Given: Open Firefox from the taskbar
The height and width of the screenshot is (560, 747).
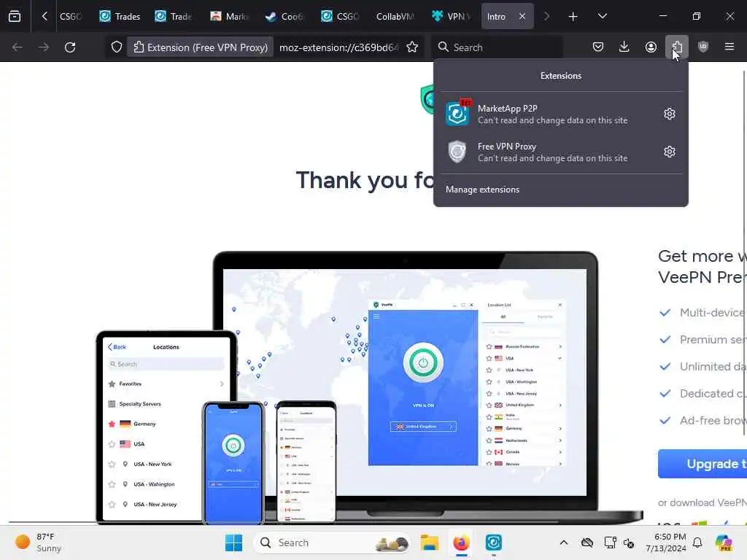Looking at the screenshot, I should pyautogui.click(x=461, y=542).
